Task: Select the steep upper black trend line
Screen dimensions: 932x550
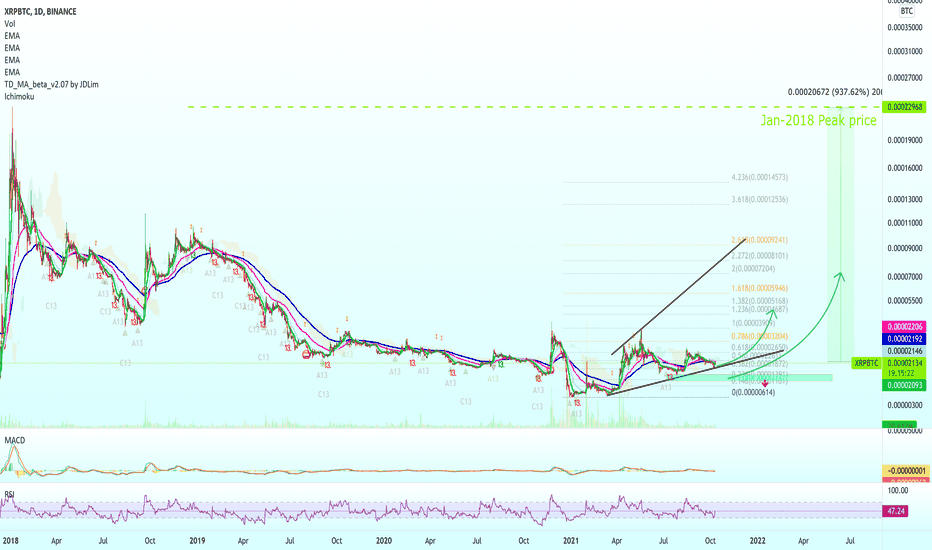Action: (x=678, y=296)
